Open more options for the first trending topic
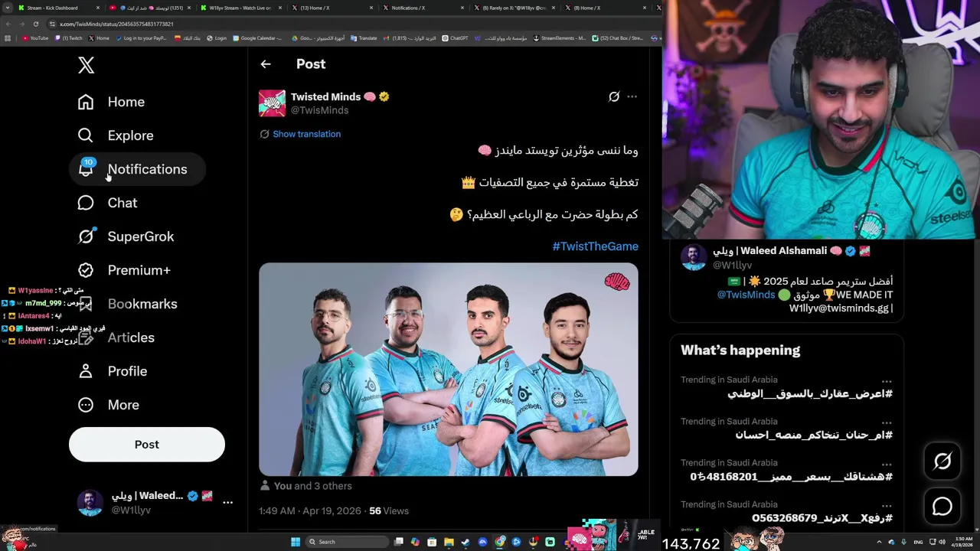This screenshot has width=980, height=551. tap(887, 380)
